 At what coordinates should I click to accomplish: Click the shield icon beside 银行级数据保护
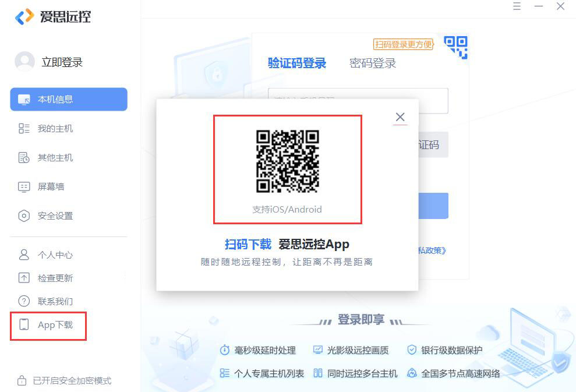(x=412, y=350)
